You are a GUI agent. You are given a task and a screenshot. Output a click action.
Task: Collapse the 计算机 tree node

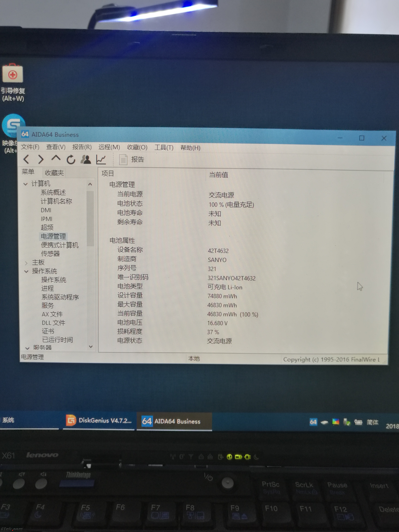tap(26, 184)
